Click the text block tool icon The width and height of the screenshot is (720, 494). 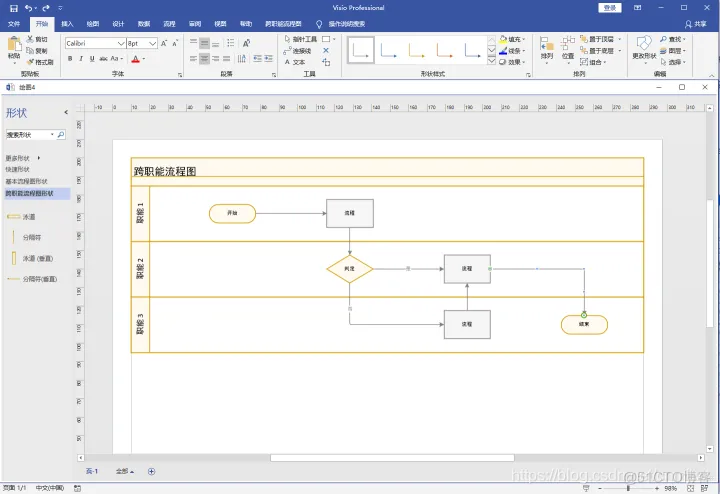coord(326,62)
